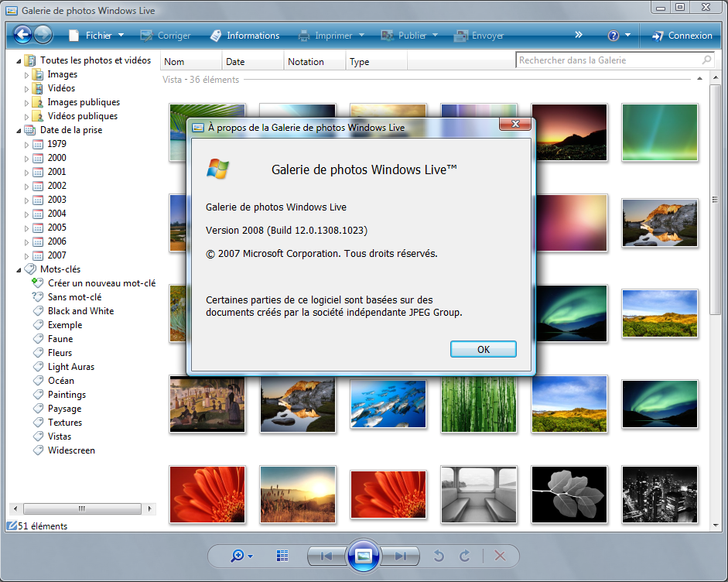Select the green bamboo photo thumbnail

click(x=478, y=403)
